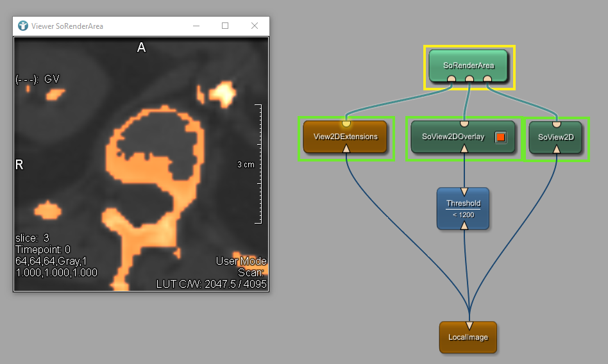Viewport: 608px width, 364px height.
Task: Click the right input connector on SoRenderArea
Action: coord(487,79)
